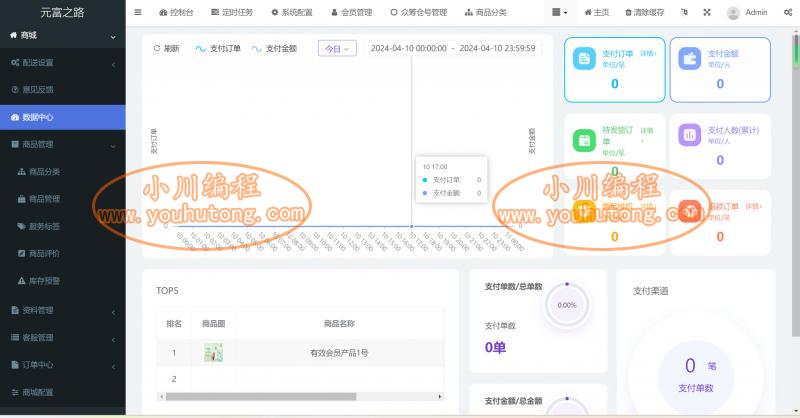Click the yellow card icon below 待发货订单
This screenshot has width=800, height=418.
click(584, 211)
